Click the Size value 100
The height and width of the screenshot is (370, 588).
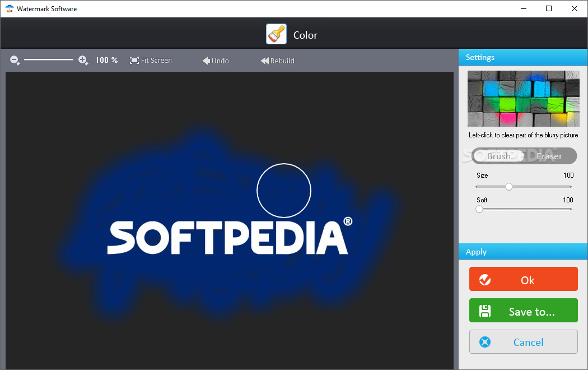coord(568,175)
